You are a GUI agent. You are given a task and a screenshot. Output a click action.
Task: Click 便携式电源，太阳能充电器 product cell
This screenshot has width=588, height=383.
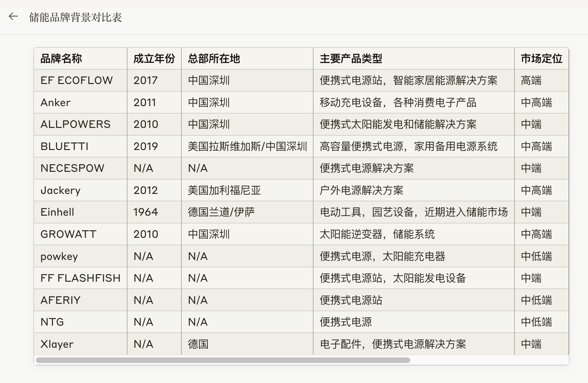[x=414, y=256]
